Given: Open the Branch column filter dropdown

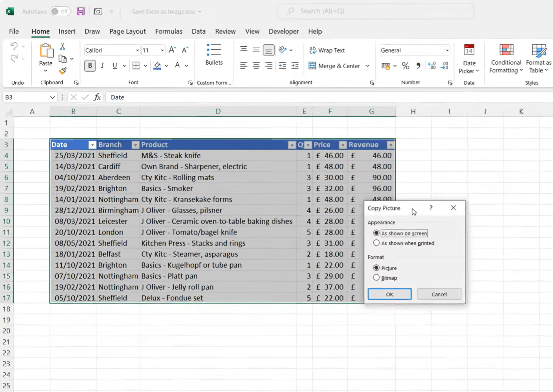Looking at the screenshot, I should tap(135, 145).
